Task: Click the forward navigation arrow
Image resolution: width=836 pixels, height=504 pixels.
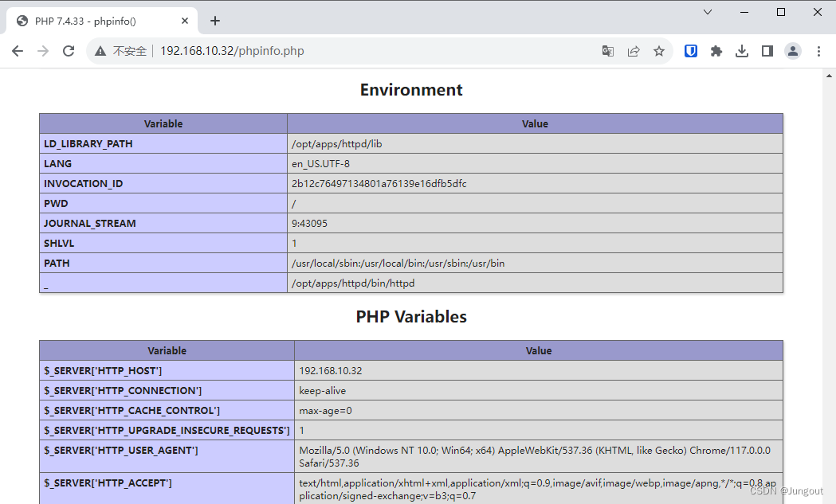Action: (43, 51)
